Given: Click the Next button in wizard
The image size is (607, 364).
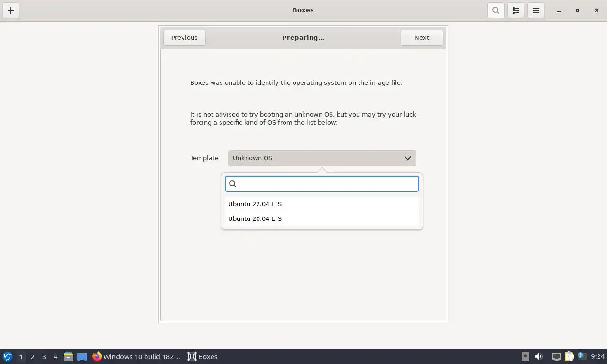Looking at the screenshot, I should (x=422, y=38).
